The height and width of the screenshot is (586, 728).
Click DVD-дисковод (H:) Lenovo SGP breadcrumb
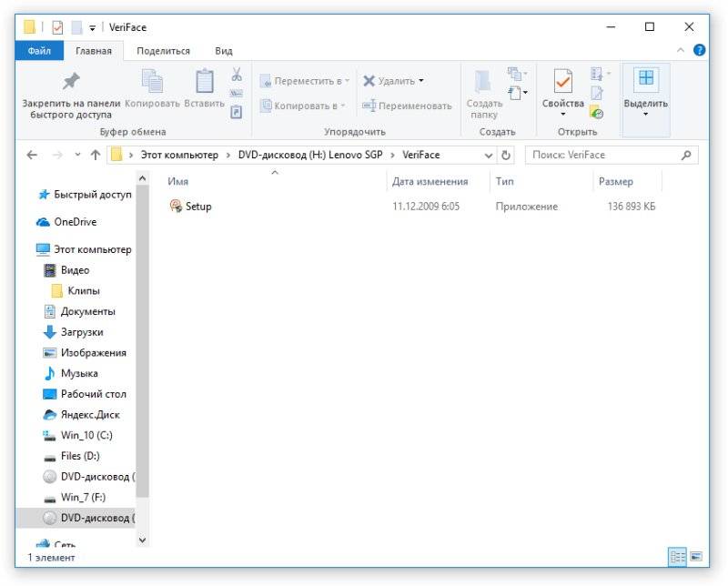(310, 155)
